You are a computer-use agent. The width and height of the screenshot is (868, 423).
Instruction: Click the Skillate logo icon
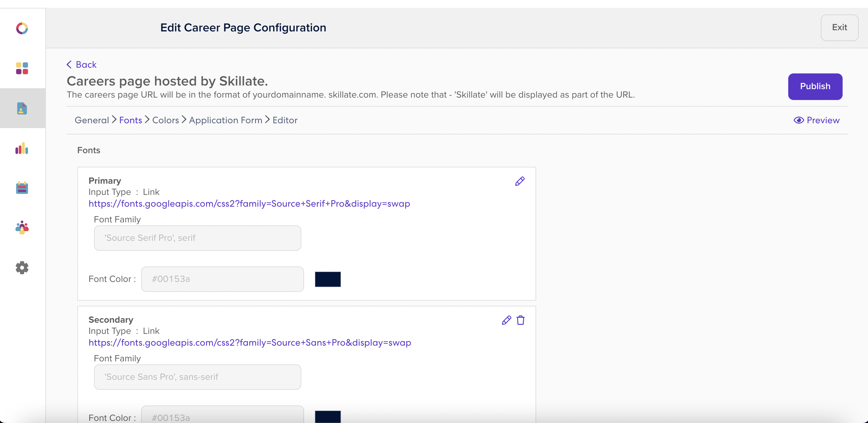pyautogui.click(x=22, y=28)
